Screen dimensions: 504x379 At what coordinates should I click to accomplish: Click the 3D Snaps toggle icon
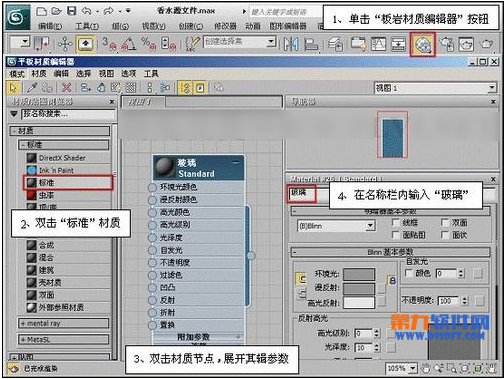(109, 44)
